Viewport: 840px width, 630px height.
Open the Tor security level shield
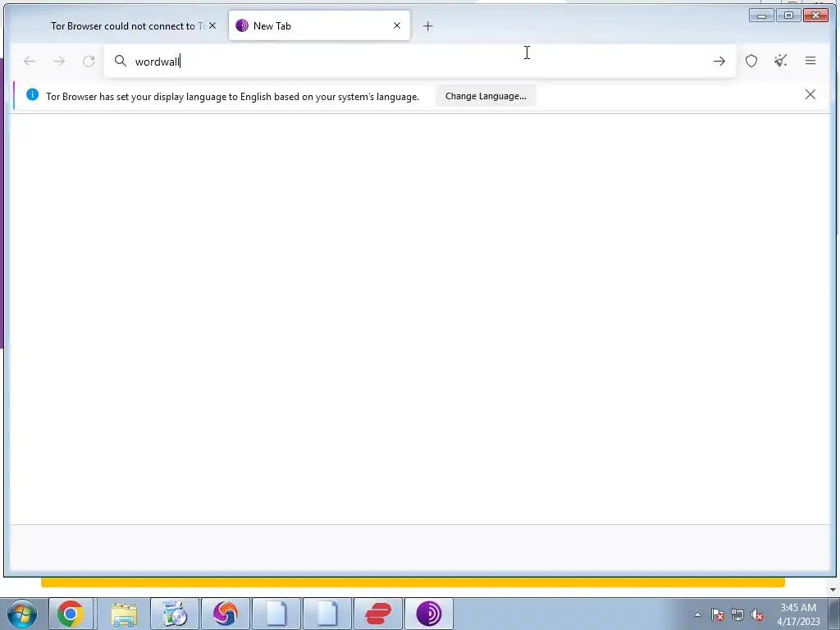[751, 61]
